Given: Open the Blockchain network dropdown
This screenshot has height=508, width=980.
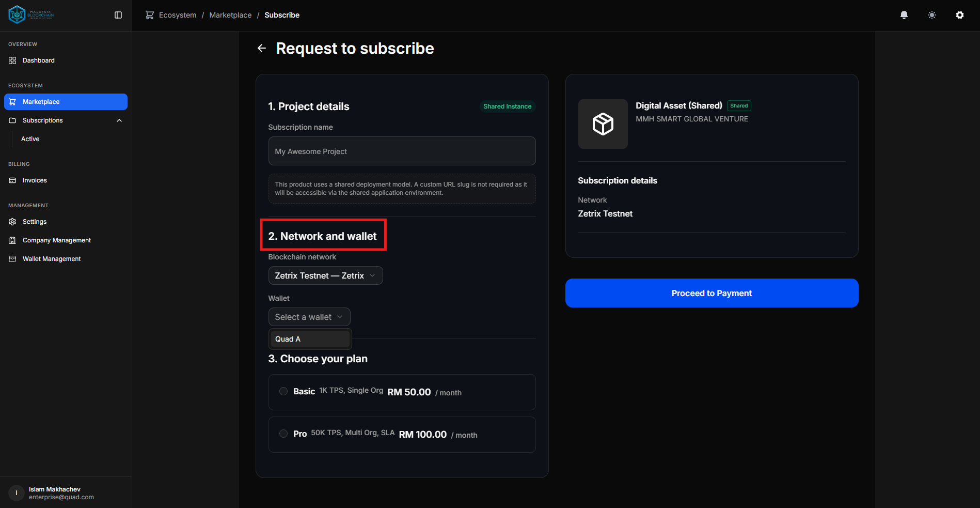Looking at the screenshot, I should pos(325,275).
